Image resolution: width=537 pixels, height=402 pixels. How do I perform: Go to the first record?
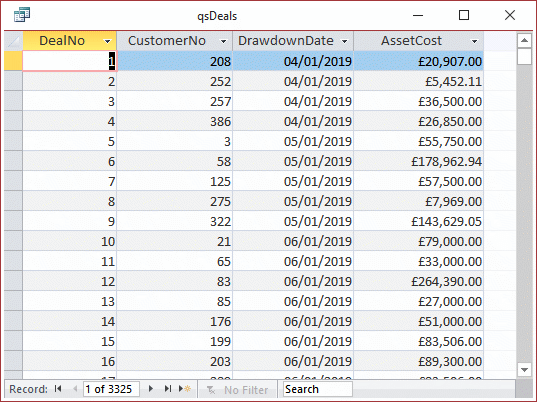coord(58,389)
